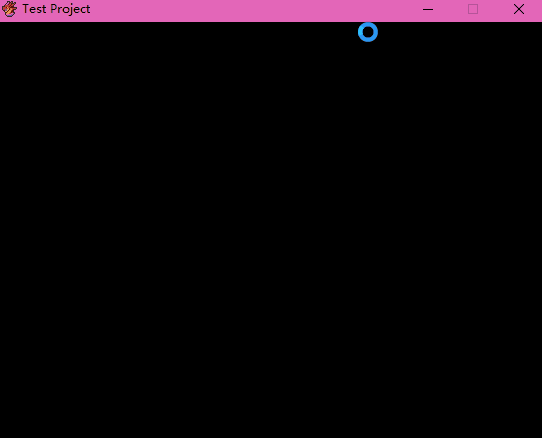Minimize the Test Project window

(x=428, y=9)
